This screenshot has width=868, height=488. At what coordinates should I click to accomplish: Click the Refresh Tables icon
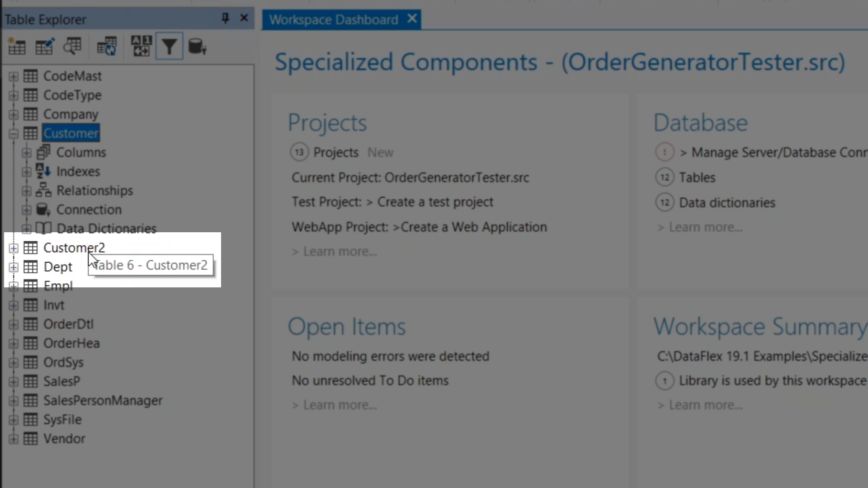[107, 46]
